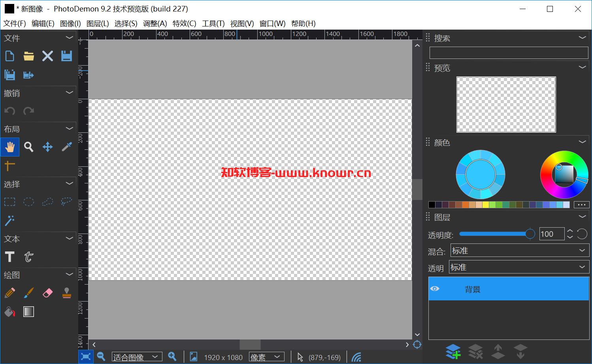Screen dimensions: 592x364
Task: Click the delete layer icon
Action: coord(475,351)
